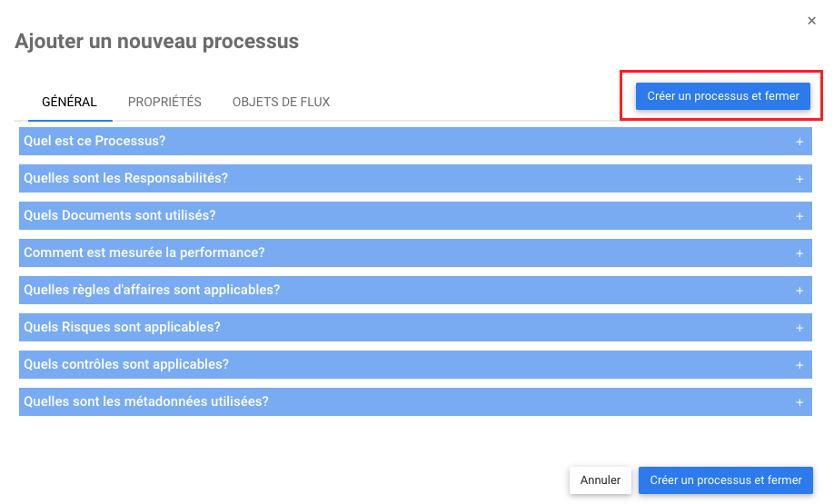The width and height of the screenshot is (834, 504).
Task: Click 'Créer un processus et fermer' beside Annuler
Action: click(x=725, y=480)
